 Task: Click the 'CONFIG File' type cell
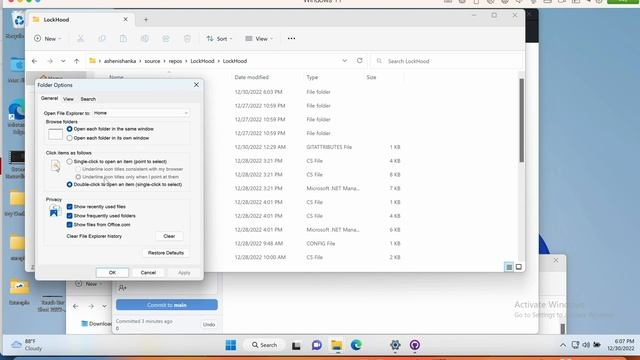coord(321,244)
